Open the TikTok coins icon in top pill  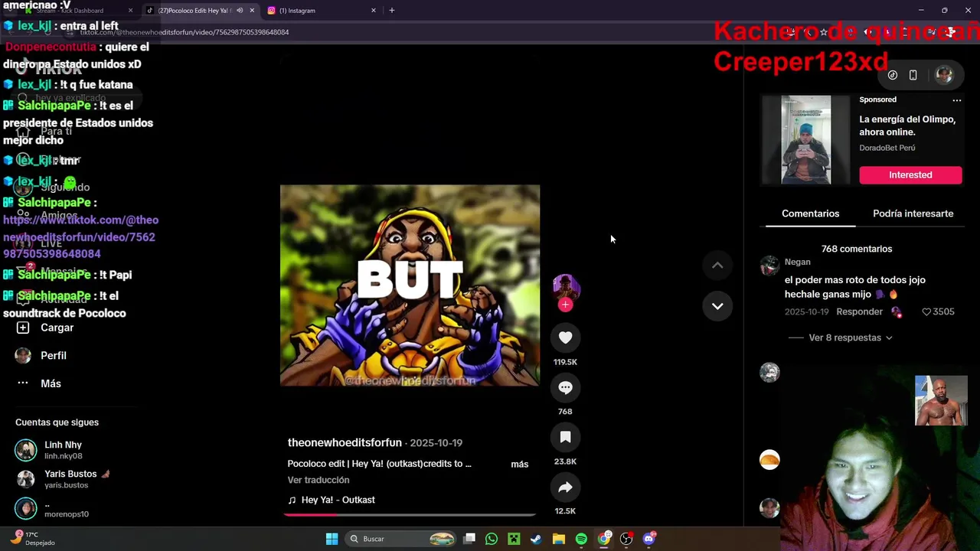(x=893, y=75)
